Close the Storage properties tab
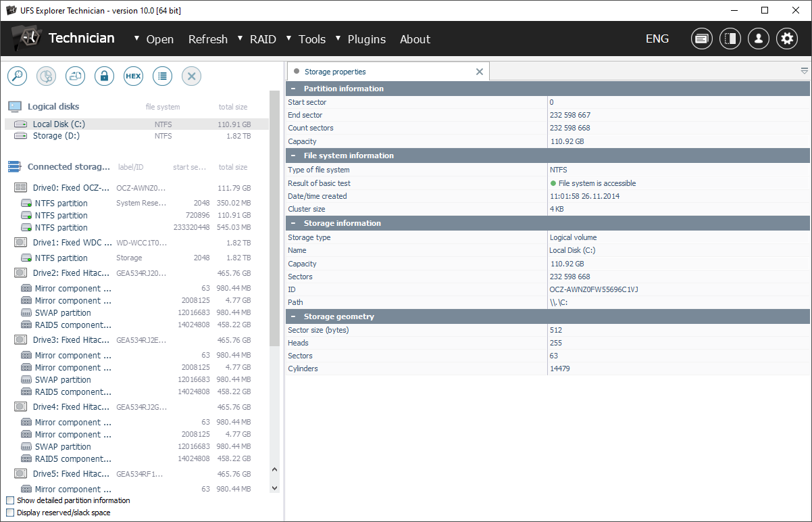The width and height of the screenshot is (812, 522). [480, 72]
